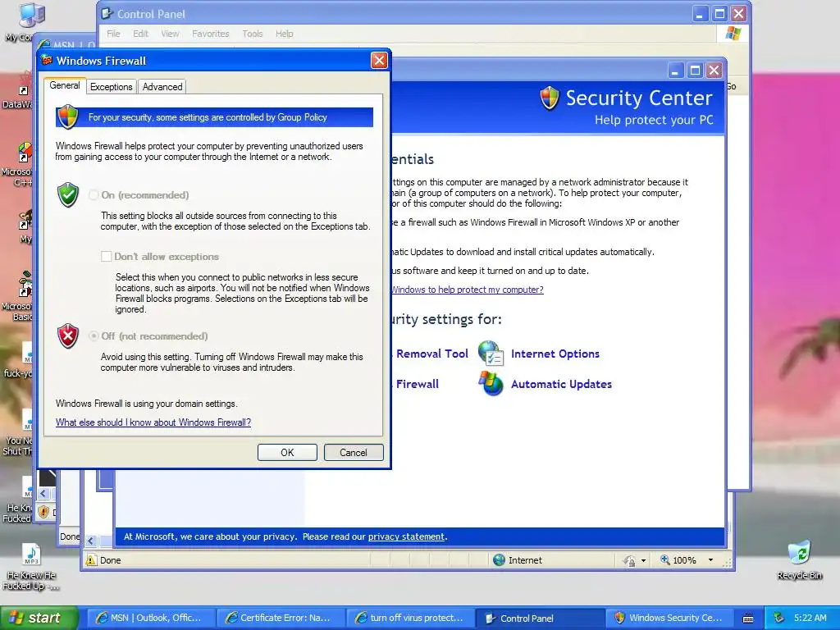The width and height of the screenshot is (840, 630).
Task: Click the red shield X icon
Action: coord(68,336)
